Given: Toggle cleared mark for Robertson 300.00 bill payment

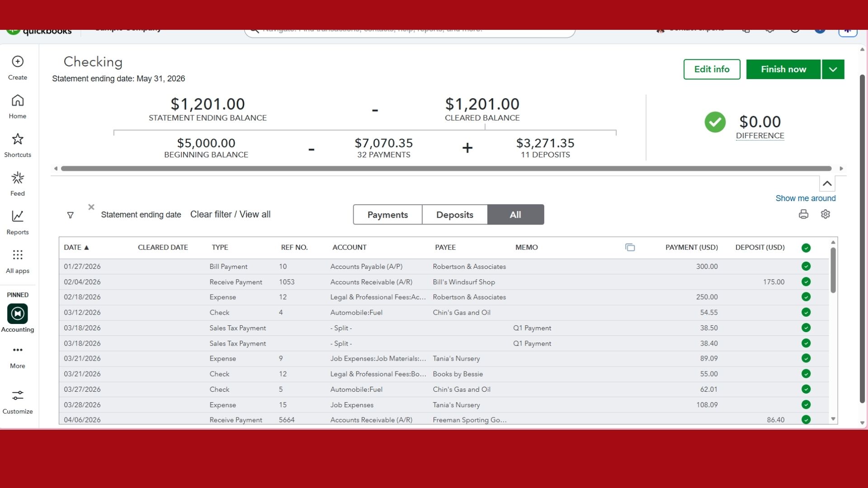Looking at the screenshot, I should 806,266.
